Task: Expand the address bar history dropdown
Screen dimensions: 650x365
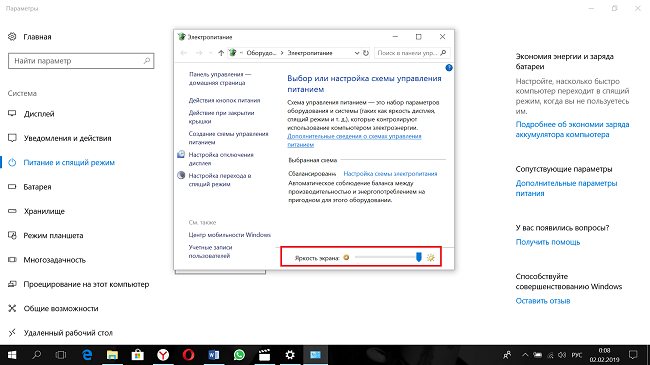Action: click(x=357, y=53)
